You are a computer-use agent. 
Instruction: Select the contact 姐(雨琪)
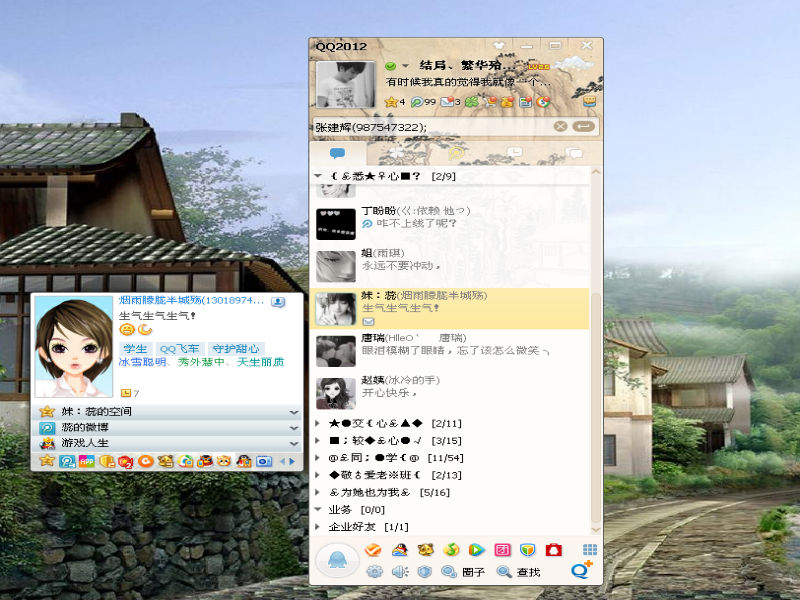[x=450, y=266]
